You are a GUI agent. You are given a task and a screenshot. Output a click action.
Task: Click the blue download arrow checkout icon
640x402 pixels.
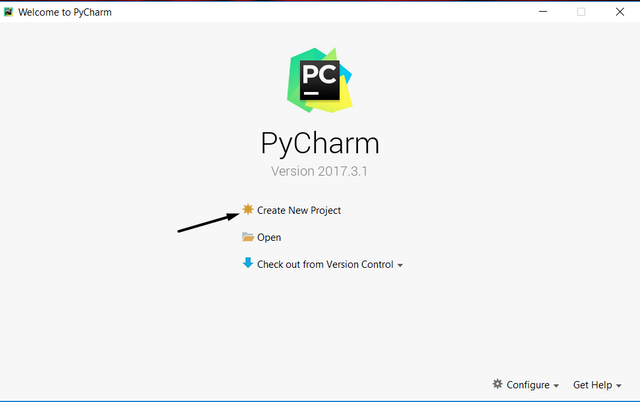click(x=248, y=263)
